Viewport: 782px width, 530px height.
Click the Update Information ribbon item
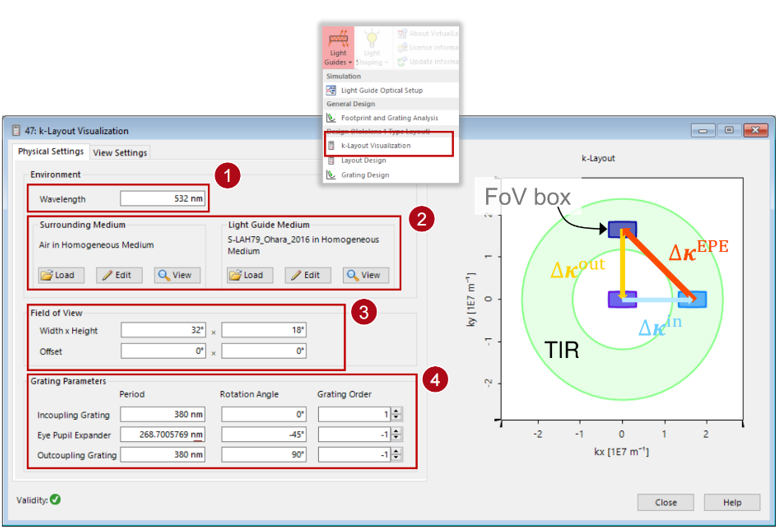point(428,61)
